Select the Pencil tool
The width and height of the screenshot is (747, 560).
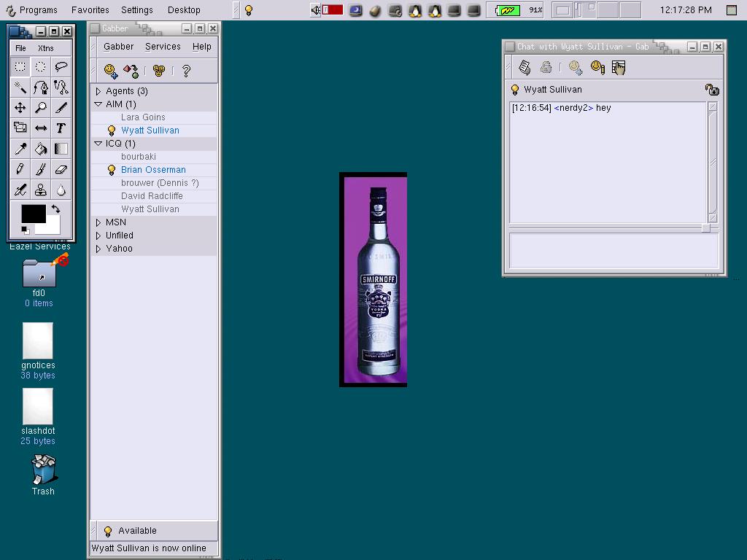(x=20, y=169)
